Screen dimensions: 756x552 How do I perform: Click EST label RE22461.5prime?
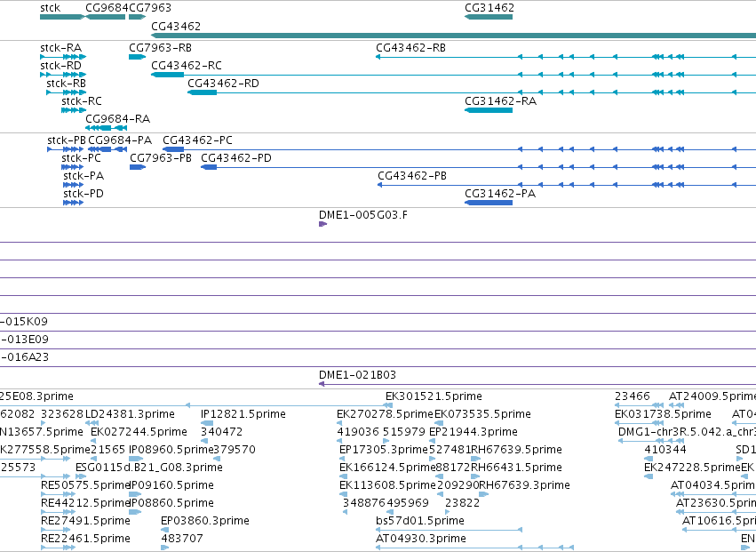(85, 540)
